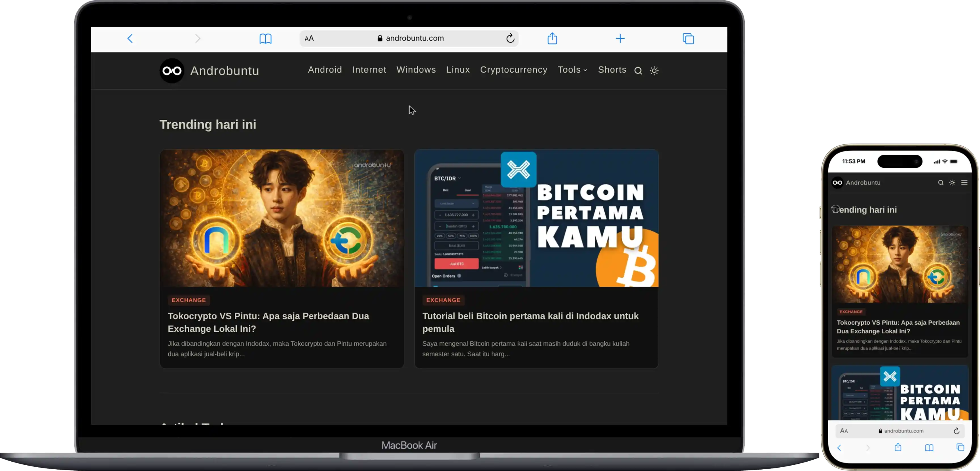The image size is (980, 471).
Task: Toggle light/dark theme on MacBook page
Action: click(654, 71)
